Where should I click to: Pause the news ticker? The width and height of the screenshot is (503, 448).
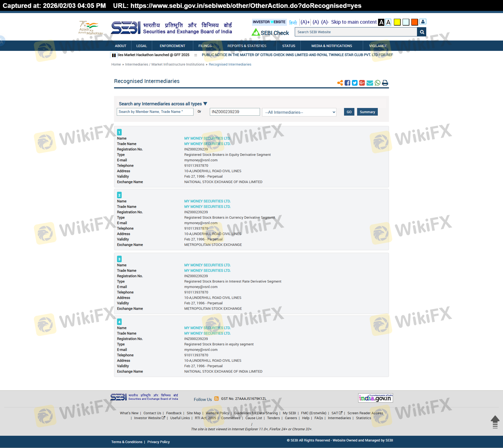point(114,55)
